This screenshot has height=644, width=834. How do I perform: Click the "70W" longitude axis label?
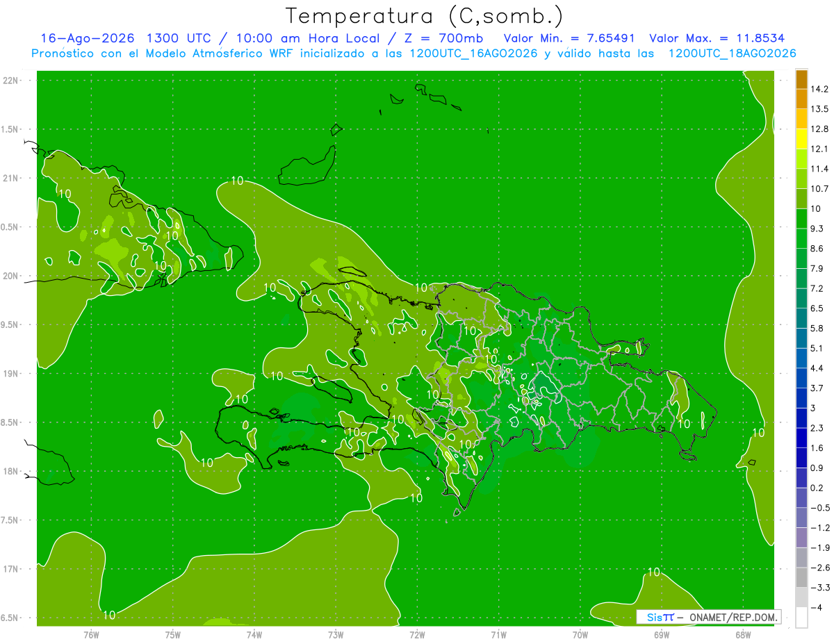point(580,634)
